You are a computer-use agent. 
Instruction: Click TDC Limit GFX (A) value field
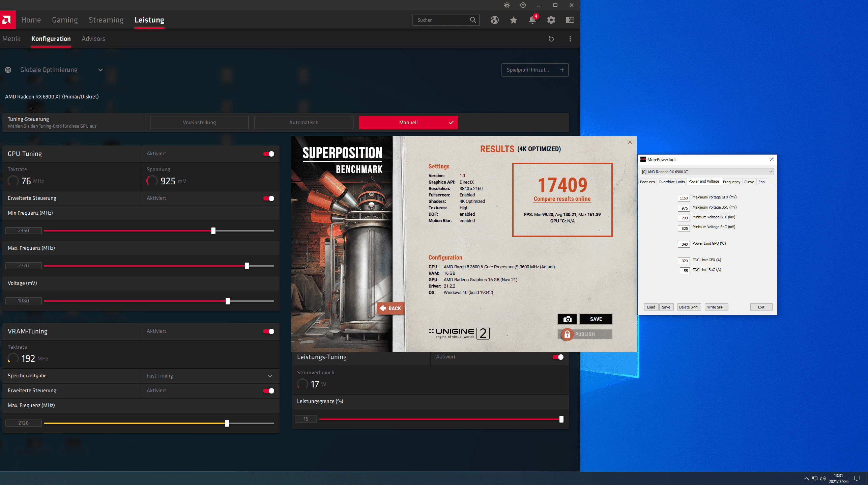(684, 261)
